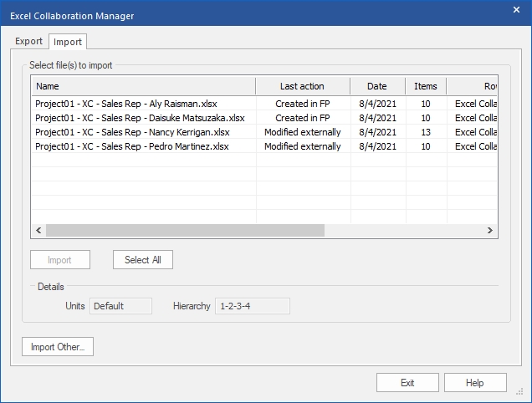Click the Last action column header
This screenshot has height=403, width=532.
click(x=302, y=86)
